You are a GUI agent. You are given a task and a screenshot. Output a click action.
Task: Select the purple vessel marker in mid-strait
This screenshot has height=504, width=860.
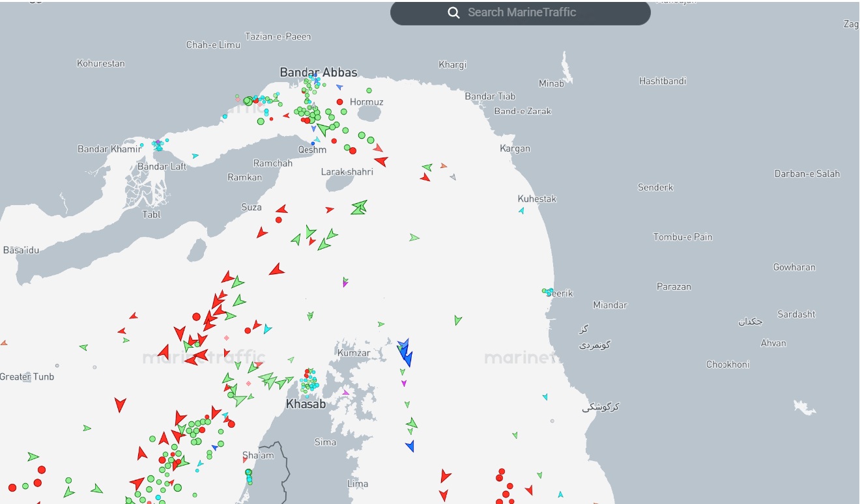pyautogui.click(x=345, y=283)
